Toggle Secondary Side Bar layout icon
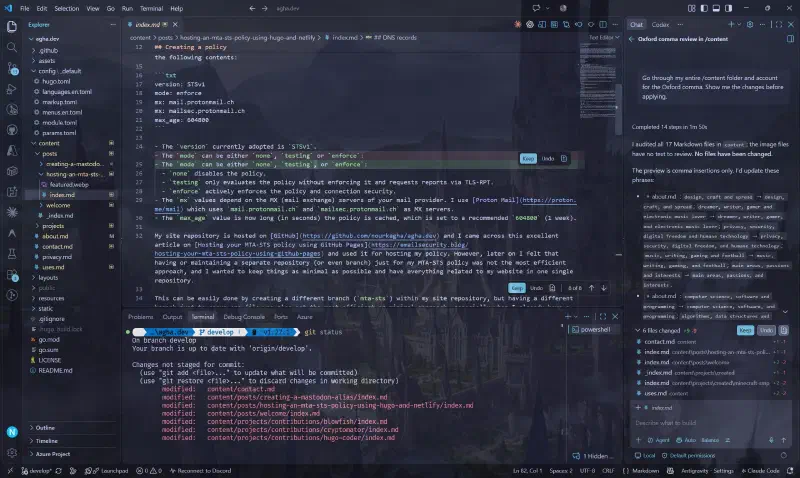 (x=729, y=8)
